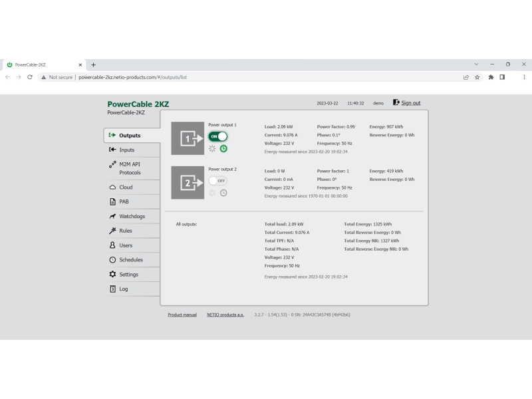Click the restart icon for output 2
This screenshot has height=399, width=532.
point(212,193)
